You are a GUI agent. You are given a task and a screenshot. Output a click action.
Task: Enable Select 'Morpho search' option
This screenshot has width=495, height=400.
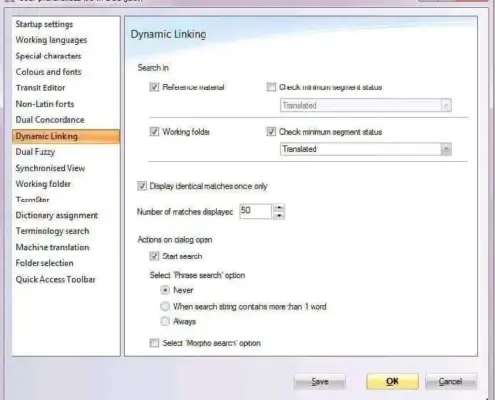[154, 343]
